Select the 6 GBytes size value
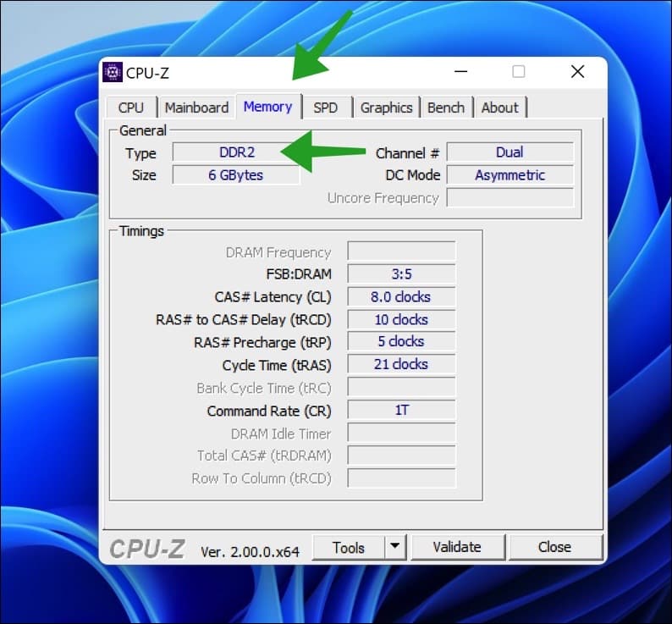 tap(236, 175)
